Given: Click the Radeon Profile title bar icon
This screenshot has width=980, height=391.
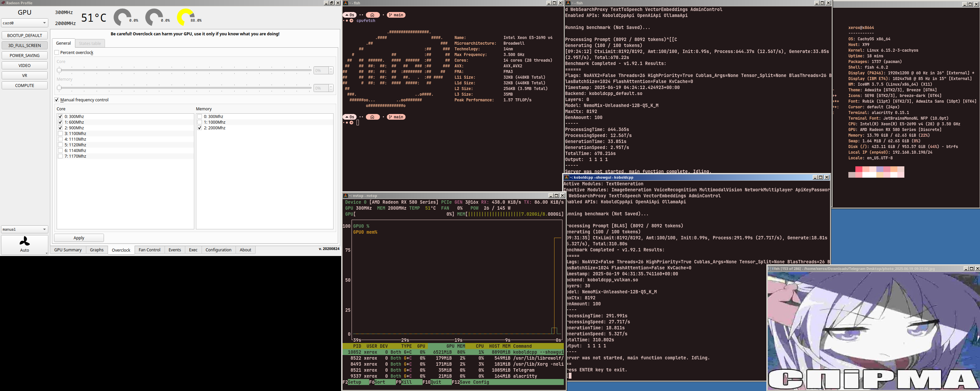Looking at the screenshot, I should 3,3.
